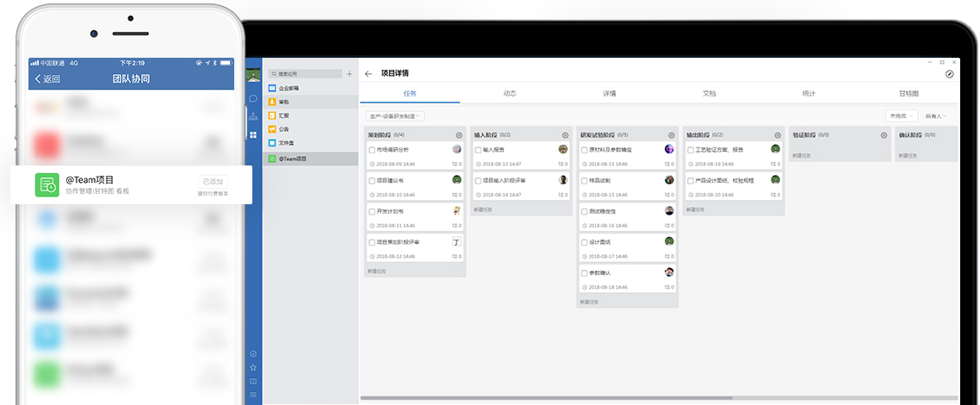This screenshot has height=405, width=980.
Task: Switch to the 动态 tab
Action: coord(510,93)
